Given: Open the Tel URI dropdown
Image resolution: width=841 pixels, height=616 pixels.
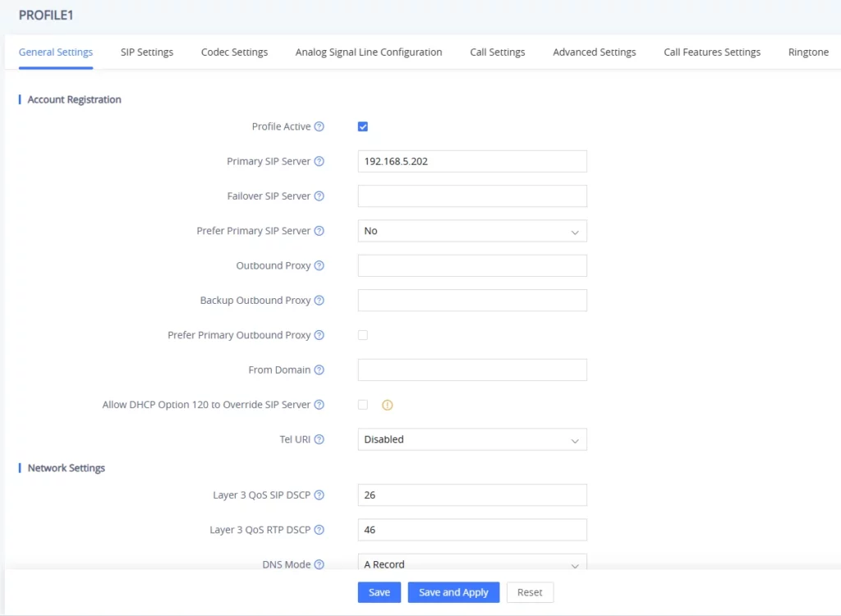Looking at the screenshot, I should pyautogui.click(x=472, y=439).
